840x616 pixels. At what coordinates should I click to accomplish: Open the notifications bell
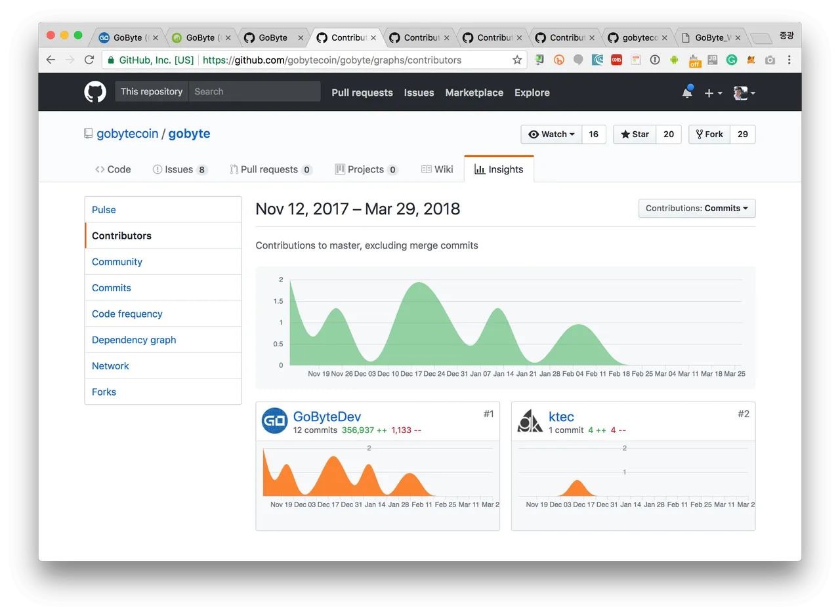pos(687,92)
